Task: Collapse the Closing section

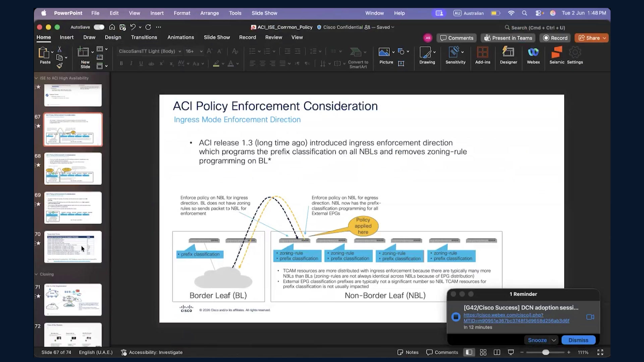Action: coord(36,274)
